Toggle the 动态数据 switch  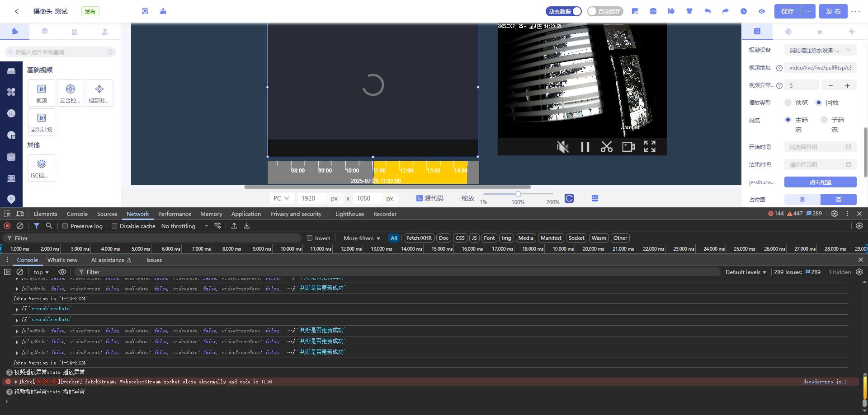pos(564,11)
